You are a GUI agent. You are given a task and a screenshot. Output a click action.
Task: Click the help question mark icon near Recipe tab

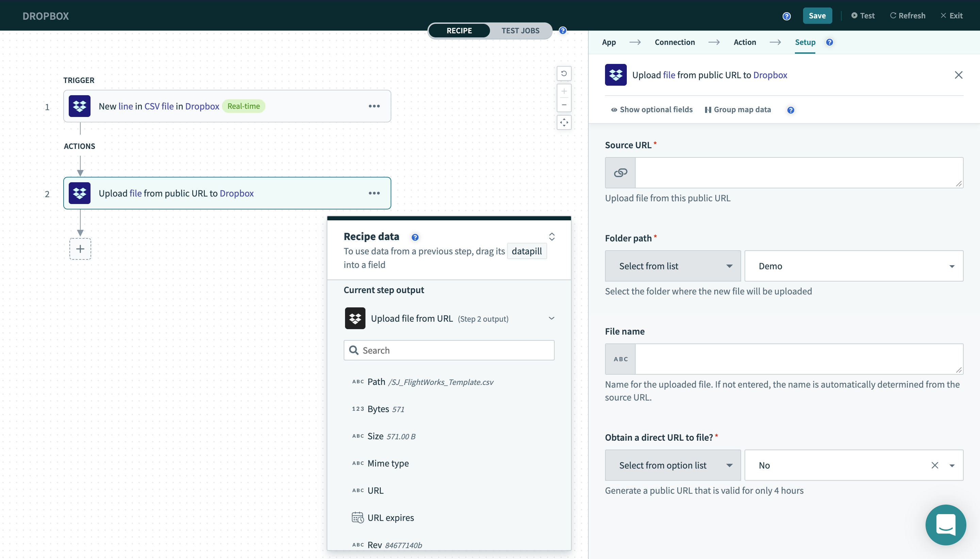point(563,30)
